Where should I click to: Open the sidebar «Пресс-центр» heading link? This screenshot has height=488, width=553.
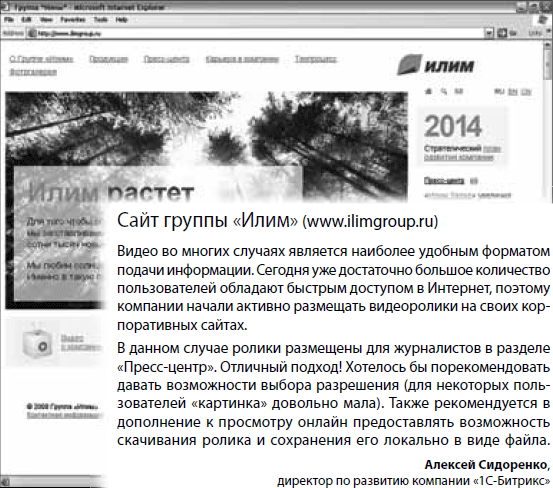click(444, 181)
